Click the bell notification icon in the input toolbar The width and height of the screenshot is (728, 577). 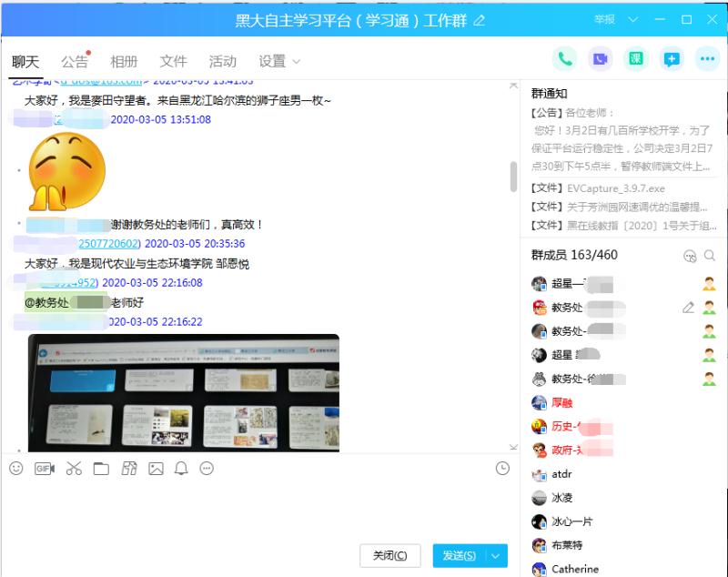coord(181,469)
